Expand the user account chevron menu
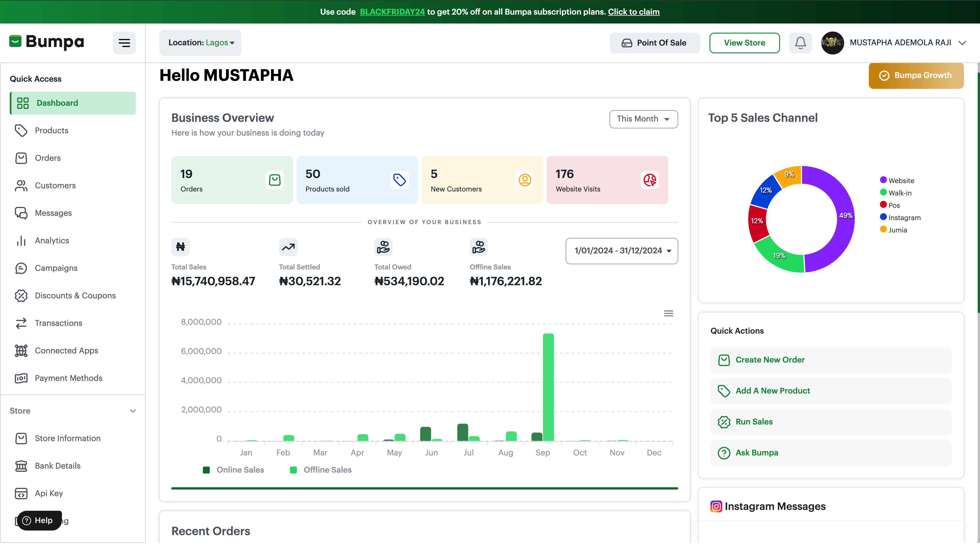The height and width of the screenshot is (544, 980). [962, 43]
